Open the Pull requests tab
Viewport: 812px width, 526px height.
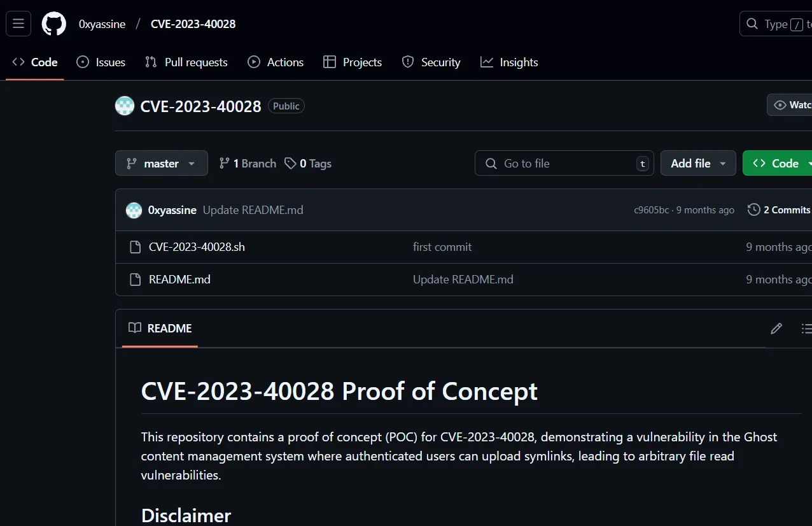[x=186, y=62]
